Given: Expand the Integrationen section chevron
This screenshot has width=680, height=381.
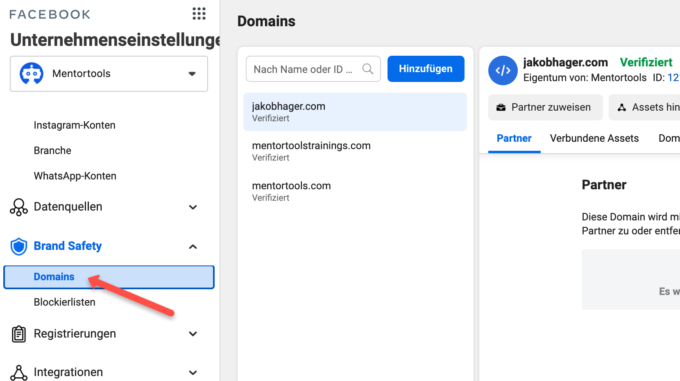Looking at the screenshot, I should click(193, 372).
